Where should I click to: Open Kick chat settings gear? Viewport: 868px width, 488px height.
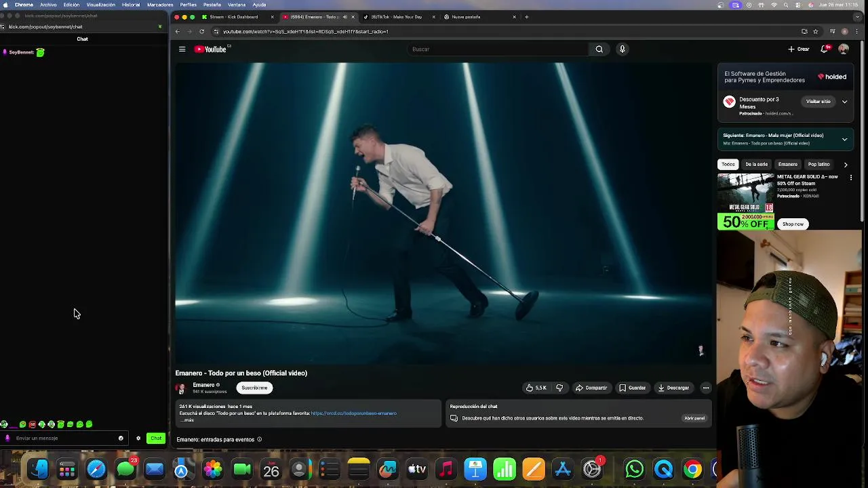pos(138,438)
